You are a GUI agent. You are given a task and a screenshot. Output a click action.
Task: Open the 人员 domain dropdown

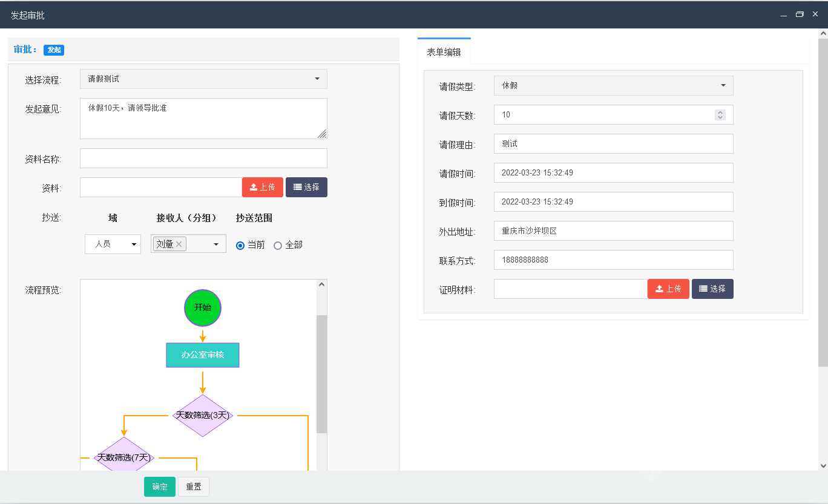coord(113,244)
